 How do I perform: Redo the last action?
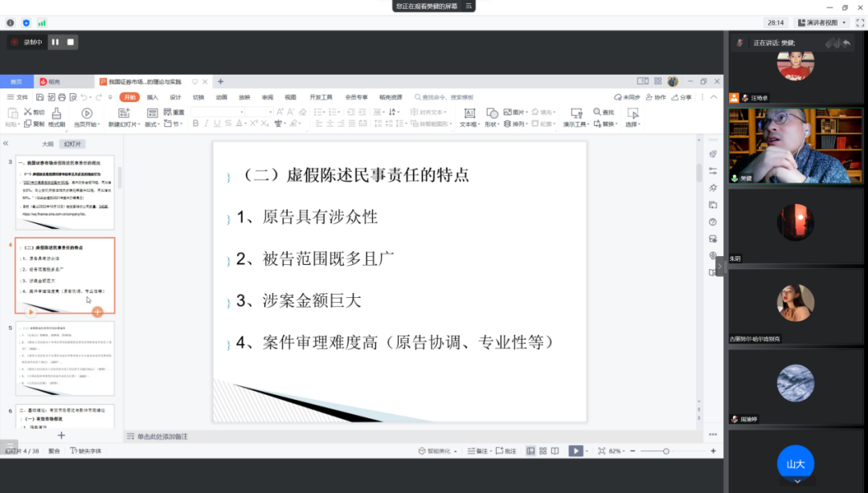click(99, 97)
